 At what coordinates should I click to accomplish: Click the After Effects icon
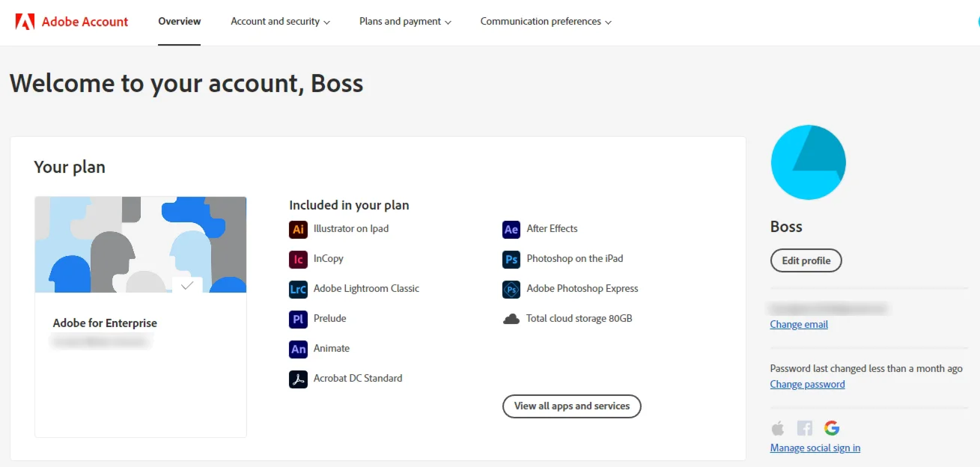511,230
